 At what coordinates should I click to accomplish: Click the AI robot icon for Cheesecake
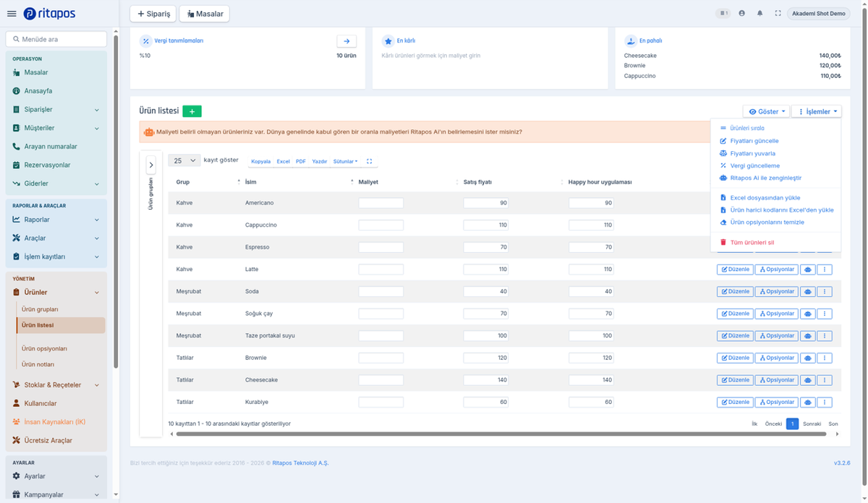pos(807,380)
